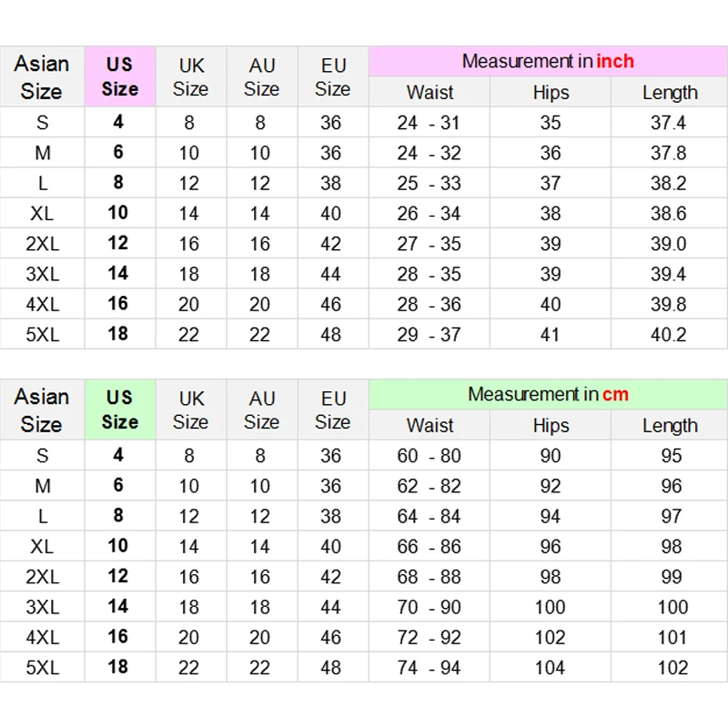Click the 37.4 length value
Image resolution: width=728 pixels, height=728 pixels.
coord(668,123)
